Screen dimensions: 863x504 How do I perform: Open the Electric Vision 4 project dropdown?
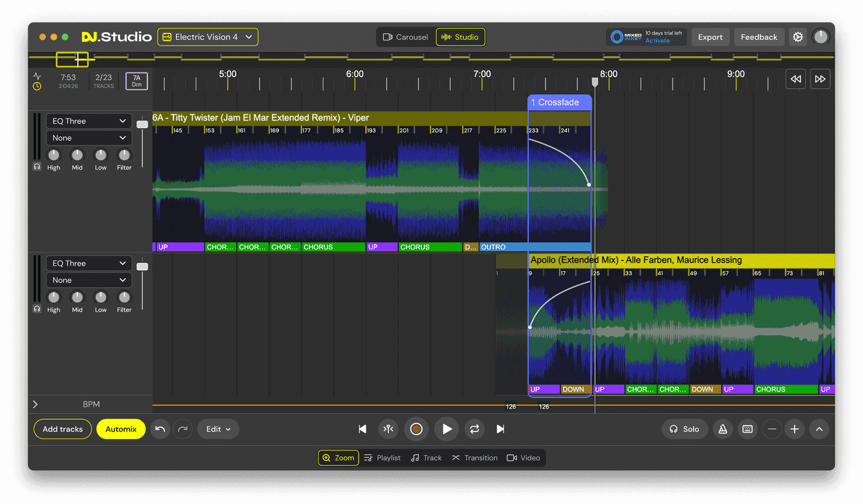coord(207,37)
